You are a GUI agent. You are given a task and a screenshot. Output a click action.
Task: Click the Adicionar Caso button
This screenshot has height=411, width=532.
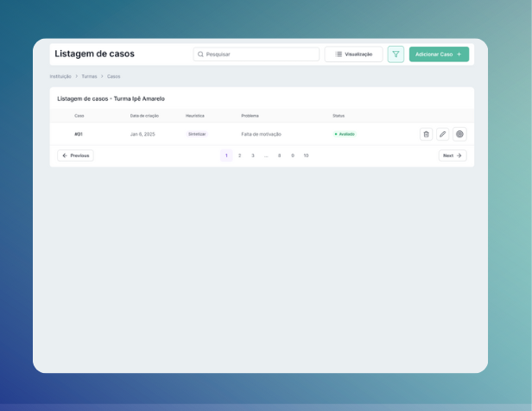pos(439,54)
